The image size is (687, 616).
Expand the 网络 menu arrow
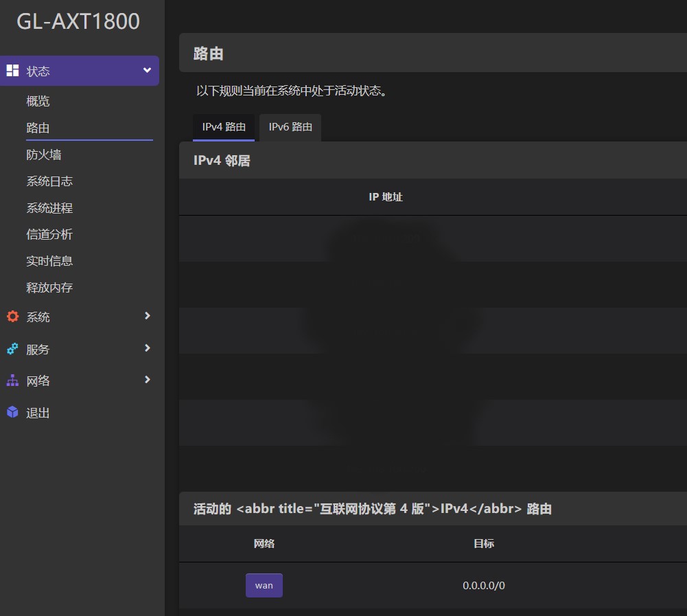pyautogui.click(x=147, y=380)
